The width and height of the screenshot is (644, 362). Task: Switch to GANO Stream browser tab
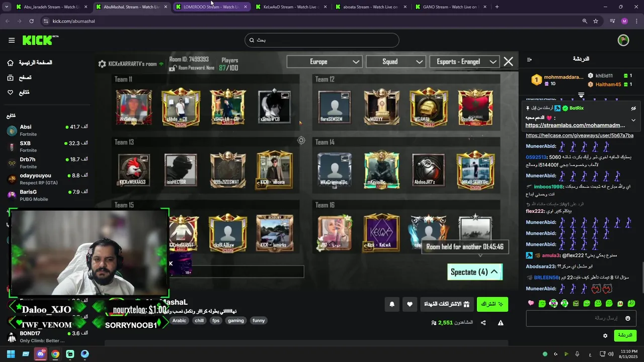click(x=451, y=7)
